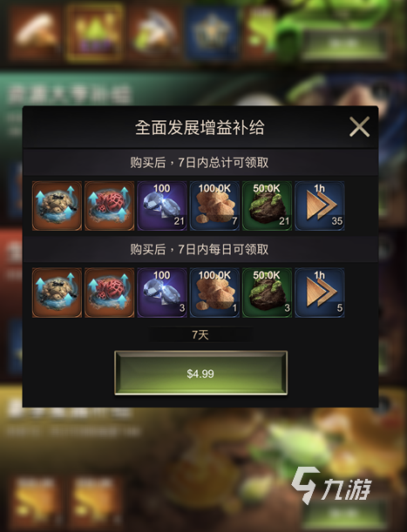407x532 pixels.
Task: Close the 全面发展增益补给 popup
Action: click(x=359, y=127)
